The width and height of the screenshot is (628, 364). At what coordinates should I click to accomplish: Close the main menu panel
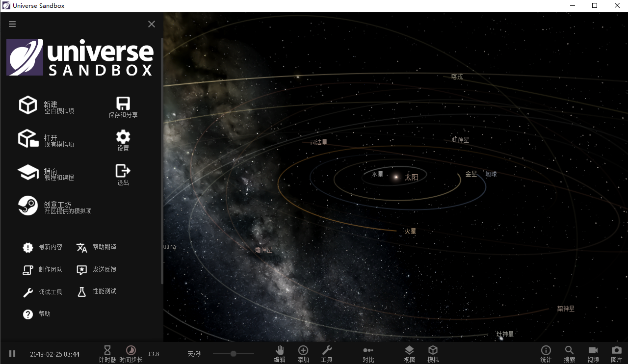[152, 24]
